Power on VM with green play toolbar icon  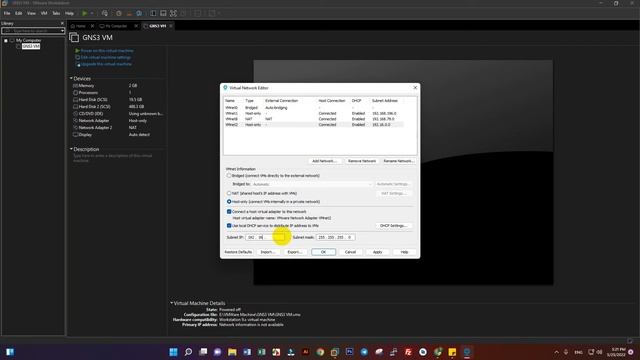[x=84, y=13]
